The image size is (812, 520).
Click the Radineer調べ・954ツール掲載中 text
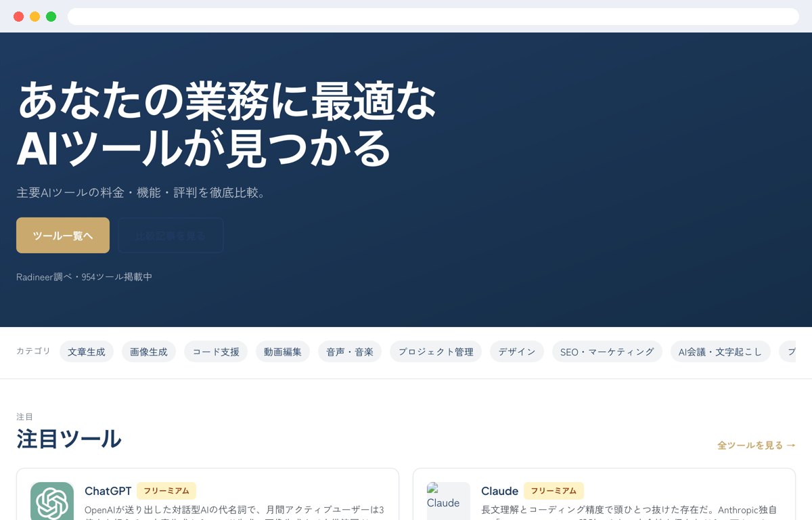[84, 277]
